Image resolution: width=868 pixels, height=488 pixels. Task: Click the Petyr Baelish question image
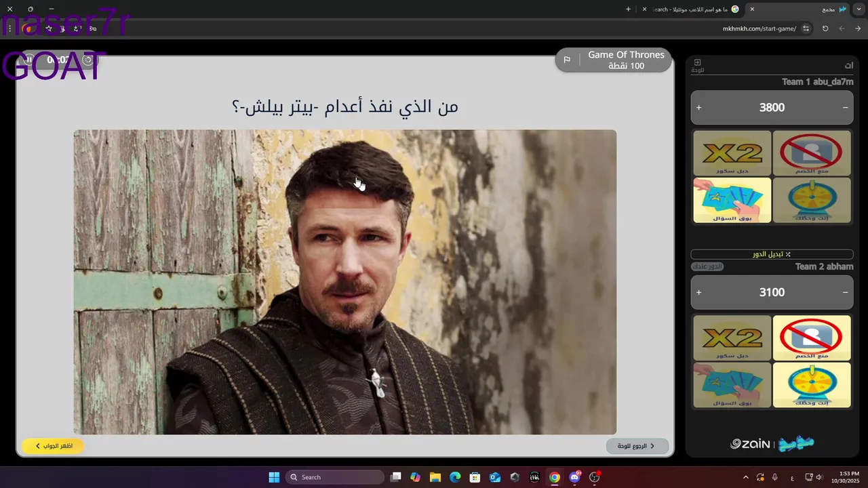(x=345, y=282)
